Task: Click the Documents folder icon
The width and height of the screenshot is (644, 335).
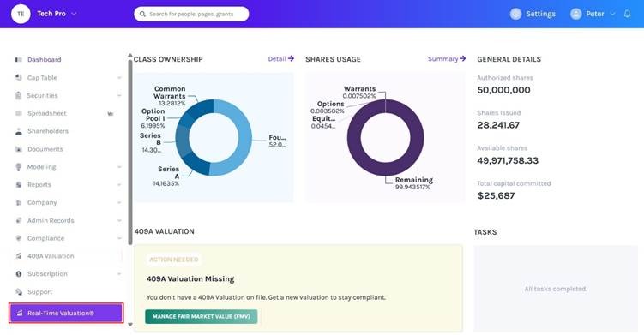Action: [19, 149]
